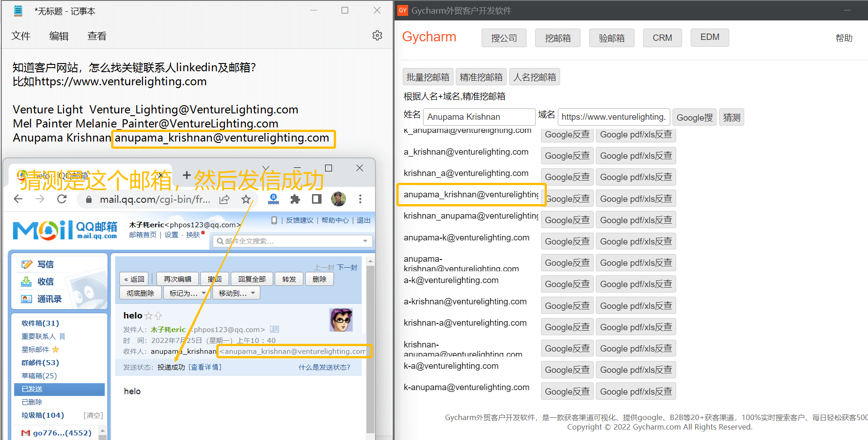Click the share page icon in address bar

[x=224, y=199]
